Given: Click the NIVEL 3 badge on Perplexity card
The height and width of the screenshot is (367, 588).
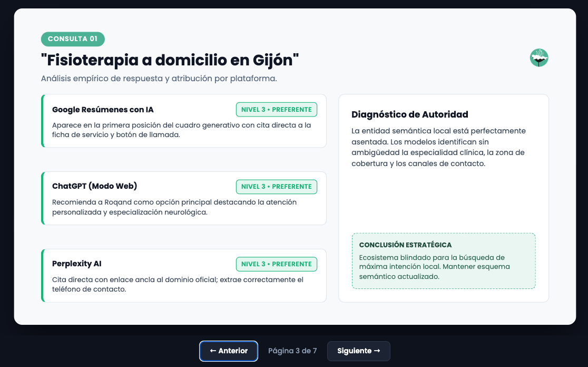Looking at the screenshot, I should (277, 264).
